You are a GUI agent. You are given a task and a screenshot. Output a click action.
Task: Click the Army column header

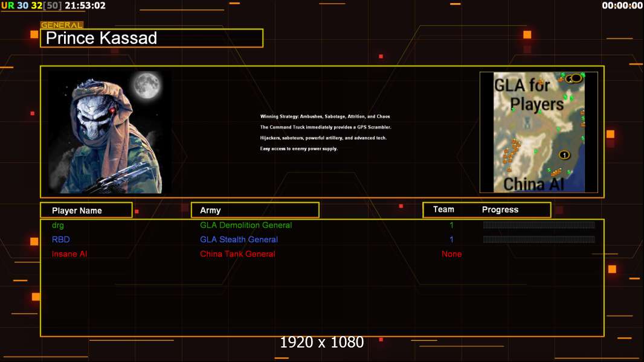pos(255,210)
